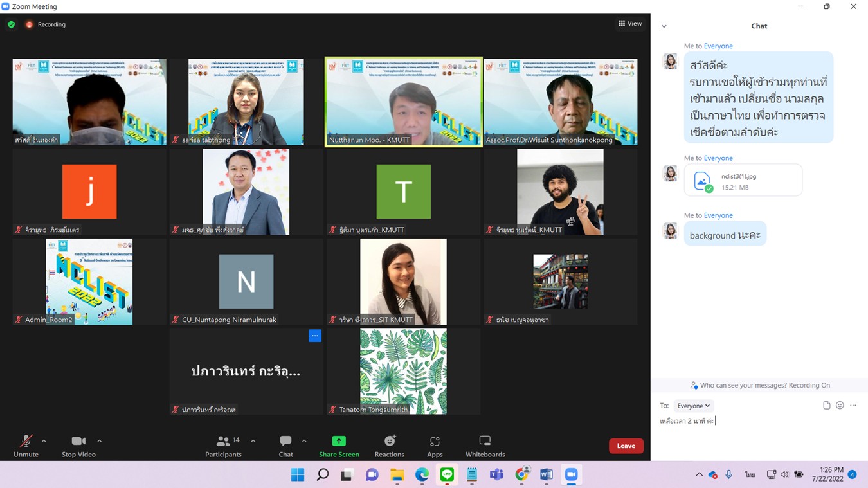The height and width of the screenshot is (488, 868).
Task: Open the recipient dropdown set to Everyone
Action: tap(693, 406)
